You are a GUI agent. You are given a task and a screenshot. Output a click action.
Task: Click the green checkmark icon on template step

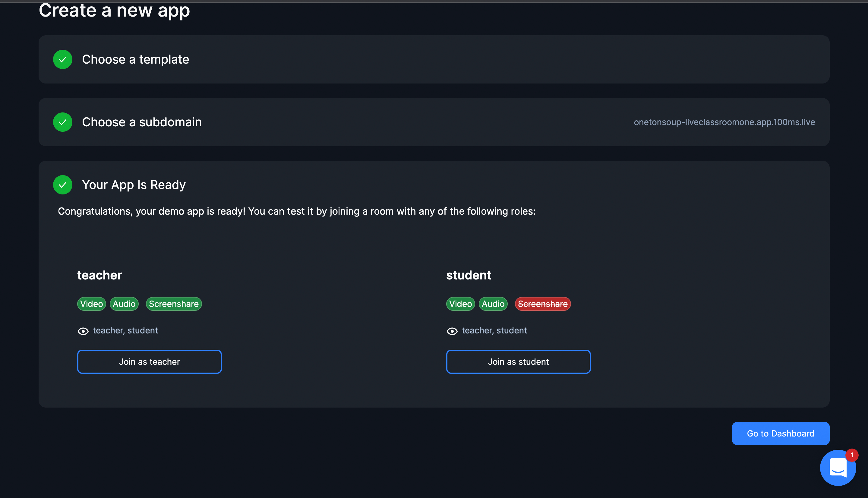63,59
